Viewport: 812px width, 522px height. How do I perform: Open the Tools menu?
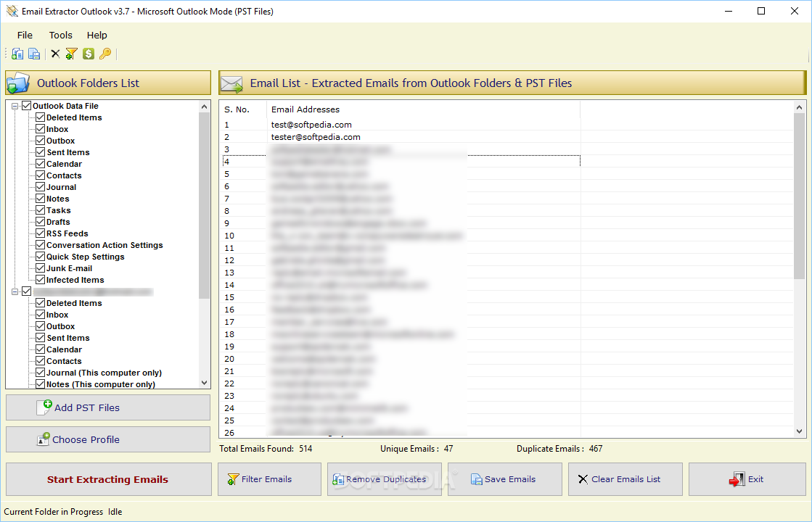pyautogui.click(x=60, y=36)
